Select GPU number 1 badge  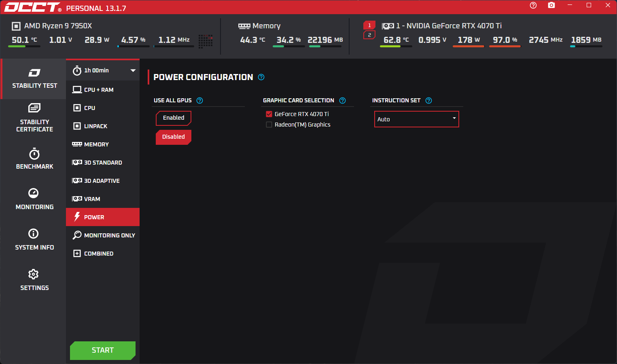tap(369, 25)
